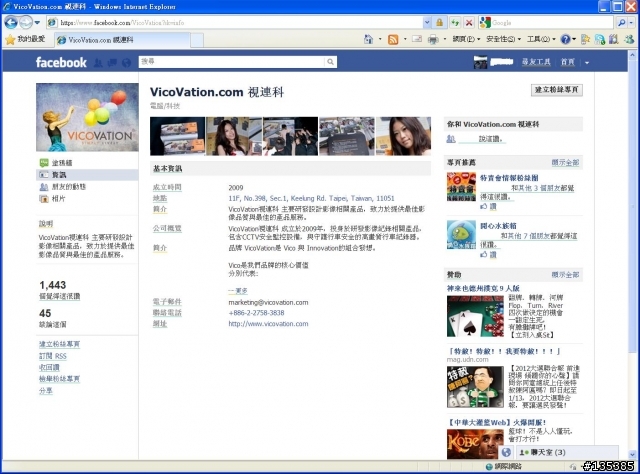Open the recent pages dropdown arrow

tap(37, 22)
